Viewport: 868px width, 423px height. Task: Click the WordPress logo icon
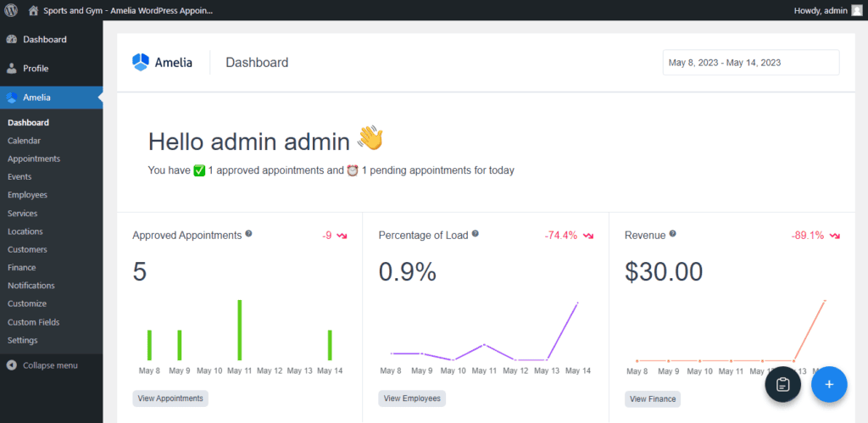click(11, 10)
